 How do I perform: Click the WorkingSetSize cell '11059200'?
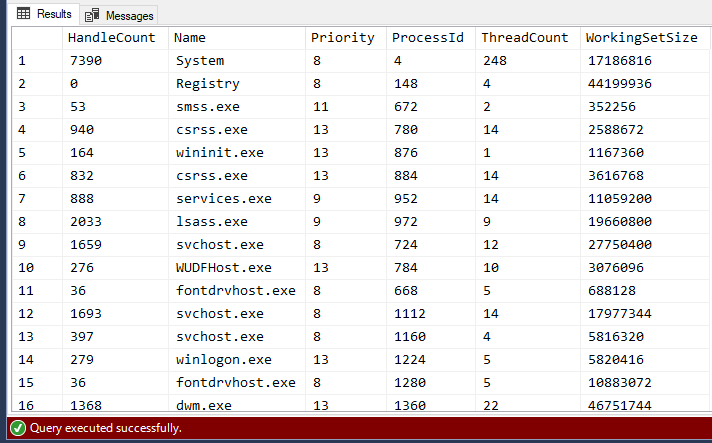(x=645, y=199)
